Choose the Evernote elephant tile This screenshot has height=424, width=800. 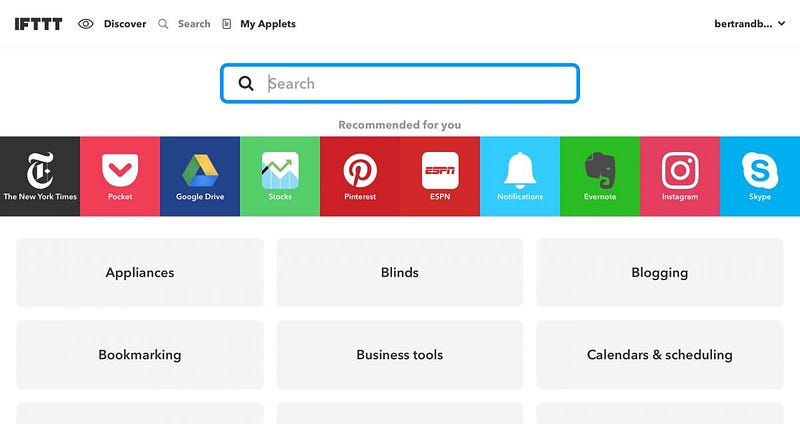pos(600,177)
